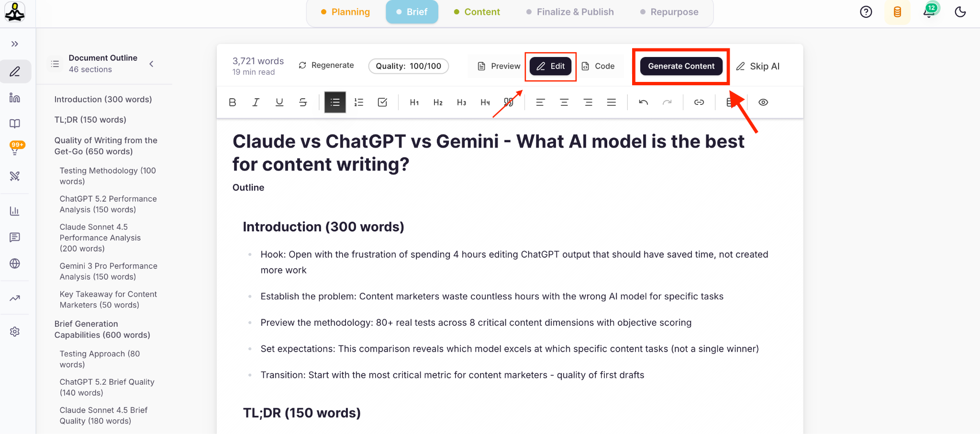Viewport: 980px width, 434px height.
Task: Open the crossed swords icon in sidebar
Action: click(x=15, y=176)
